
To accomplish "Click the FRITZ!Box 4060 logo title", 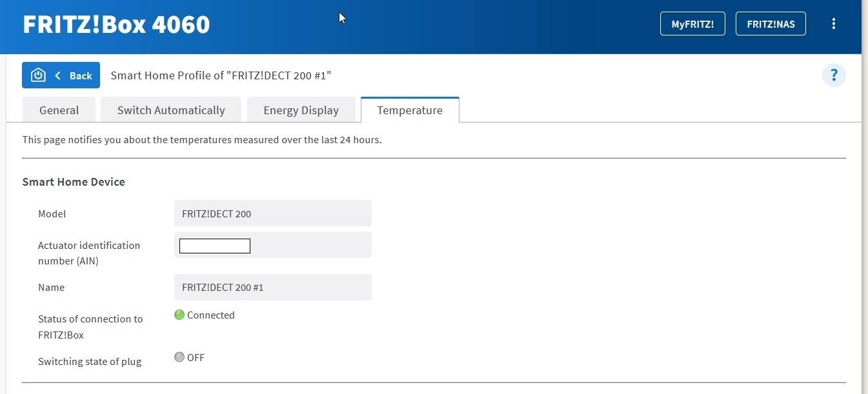I will [x=116, y=25].
